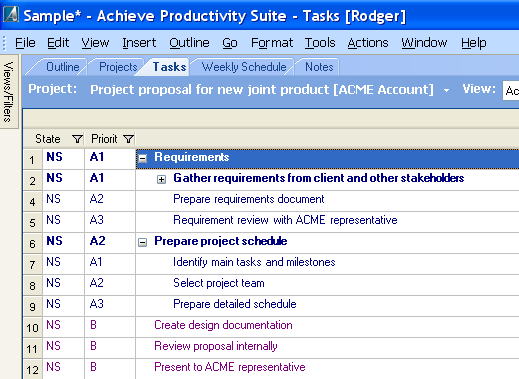Screen dimensions: 519x379
Task: Open the State column filter icon
Action: [x=77, y=139]
